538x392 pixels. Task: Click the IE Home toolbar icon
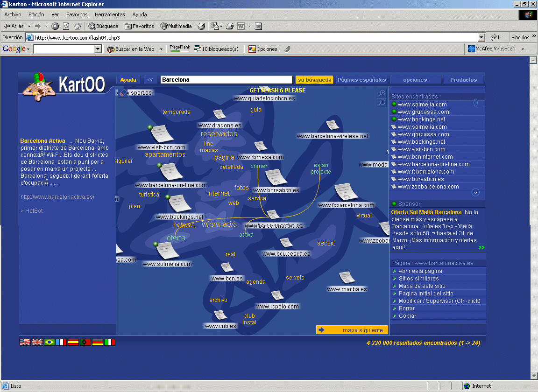click(x=78, y=26)
